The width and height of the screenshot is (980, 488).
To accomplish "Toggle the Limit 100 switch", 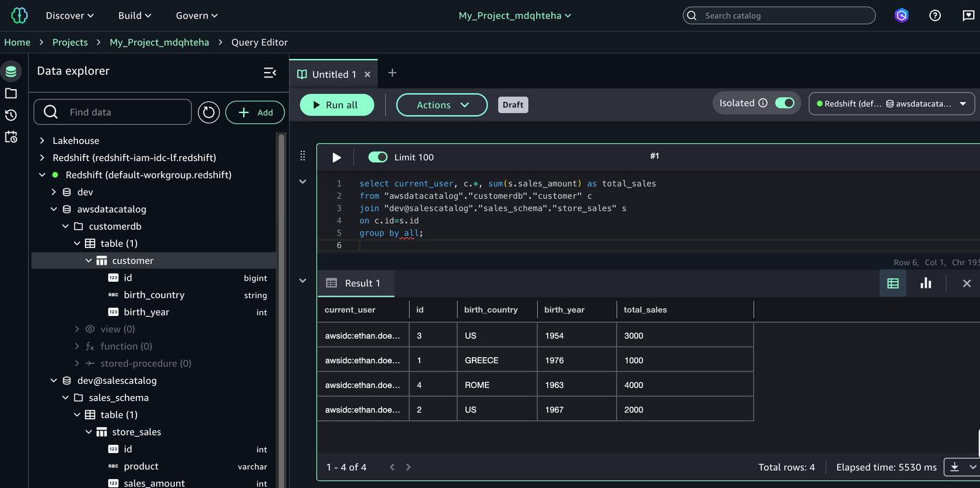I will pyautogui.click(x=378, y=157).
